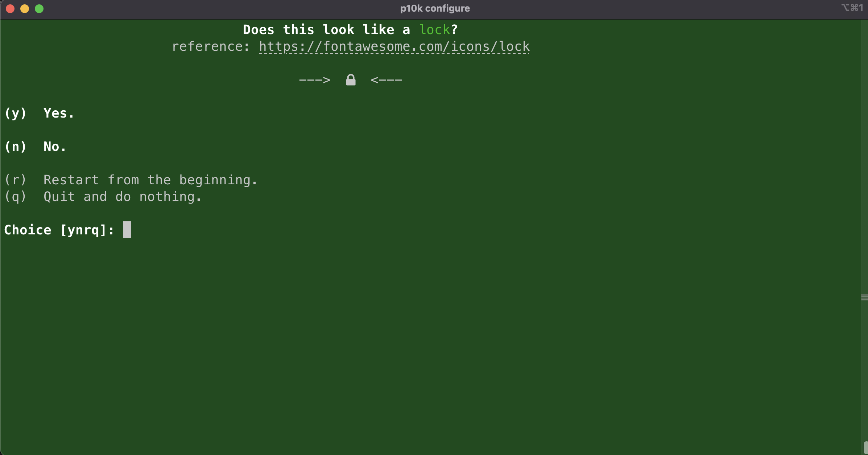Viewport: 868px width, 455px height.
Task: Click the scrollbar thumb at bottom right
Action: (x=865, y=448)
